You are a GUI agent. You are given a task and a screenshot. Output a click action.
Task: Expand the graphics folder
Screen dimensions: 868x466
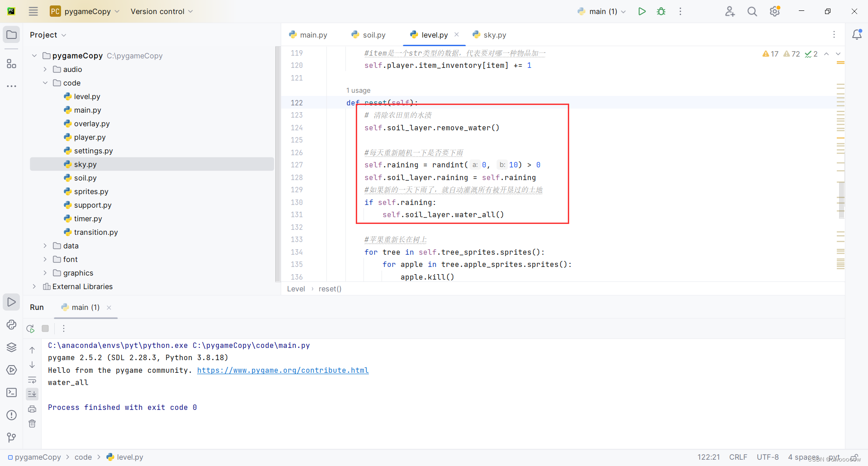point(45,273)
